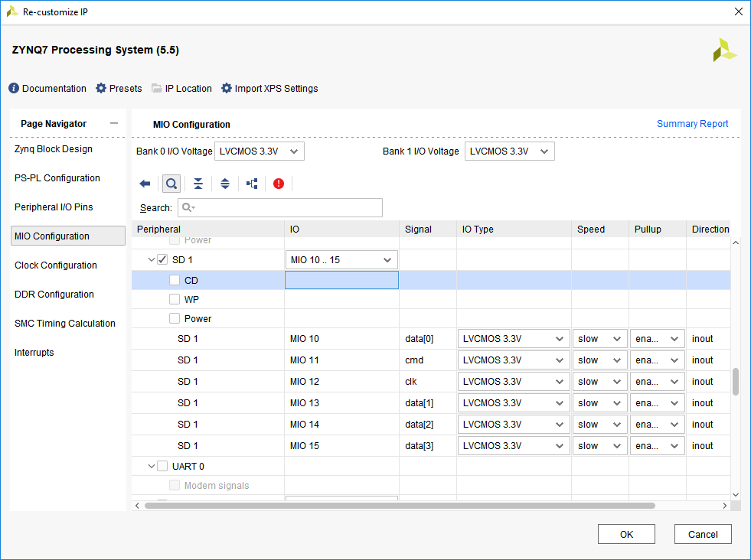The height and width of the screenshot is (560, 751).
Task: Toggle the search magnifier toolbar icon
Action: coord(171,184)
